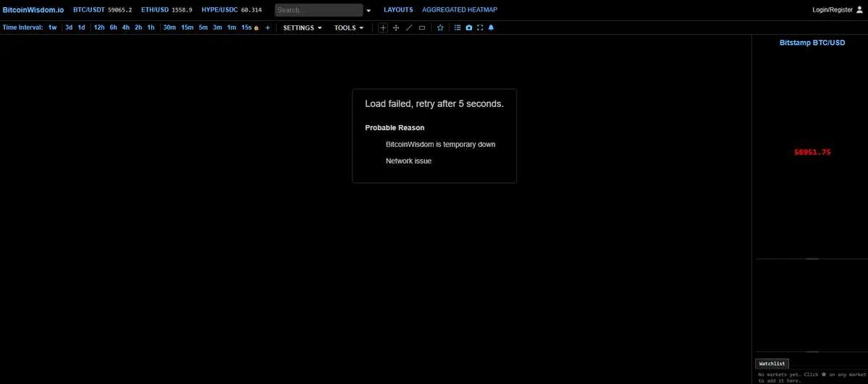
Task: Select the 5m time interval
Action: (203, 27)
